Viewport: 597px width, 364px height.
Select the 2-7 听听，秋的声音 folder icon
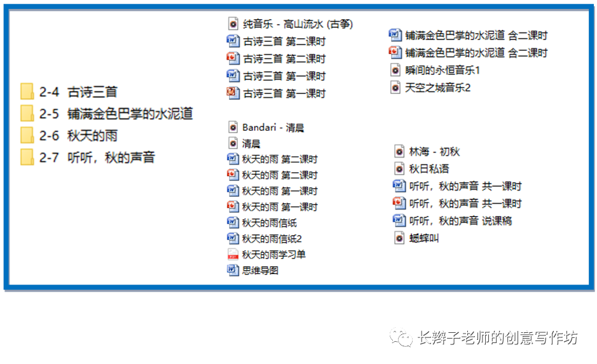point(27,157)
